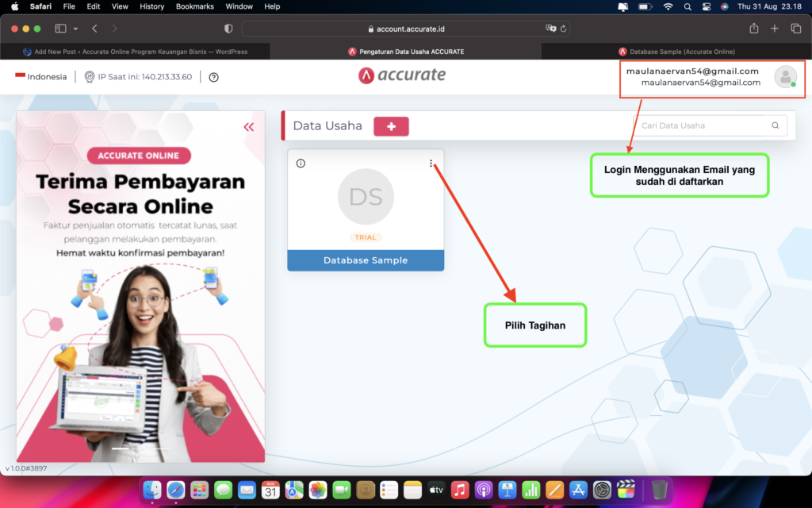Click the accurate logo in header

coord(402,75)
